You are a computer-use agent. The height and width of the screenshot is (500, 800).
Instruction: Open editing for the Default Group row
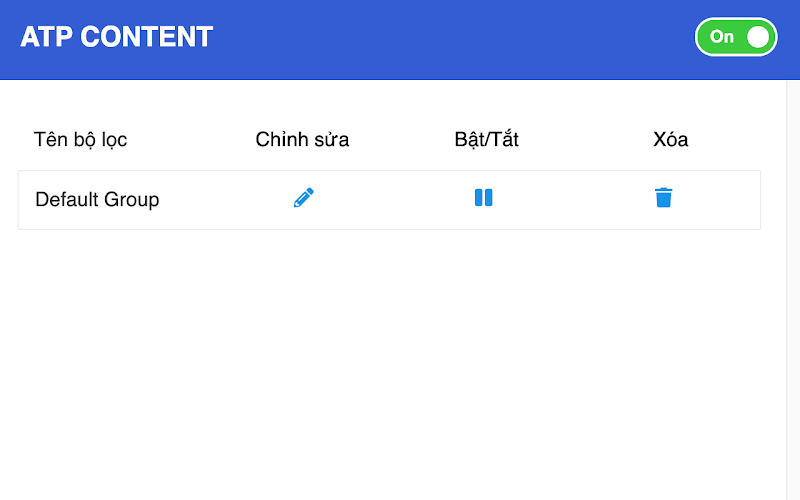(304, 198)
